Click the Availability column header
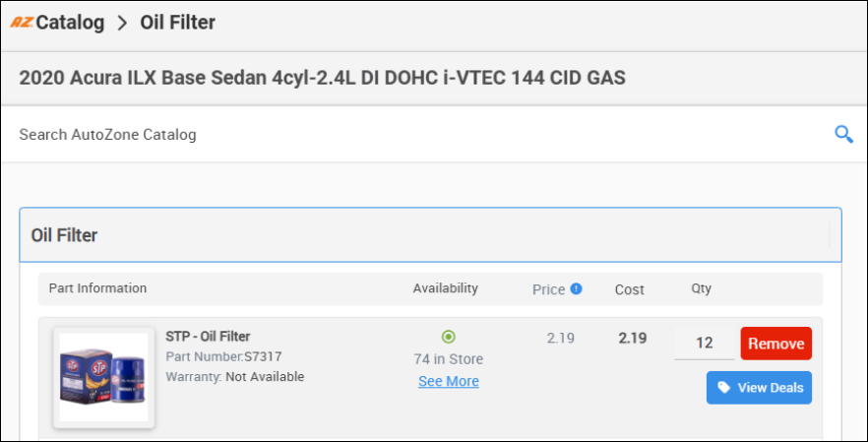The height and width of the screenshot is (442, 868). 445,288
